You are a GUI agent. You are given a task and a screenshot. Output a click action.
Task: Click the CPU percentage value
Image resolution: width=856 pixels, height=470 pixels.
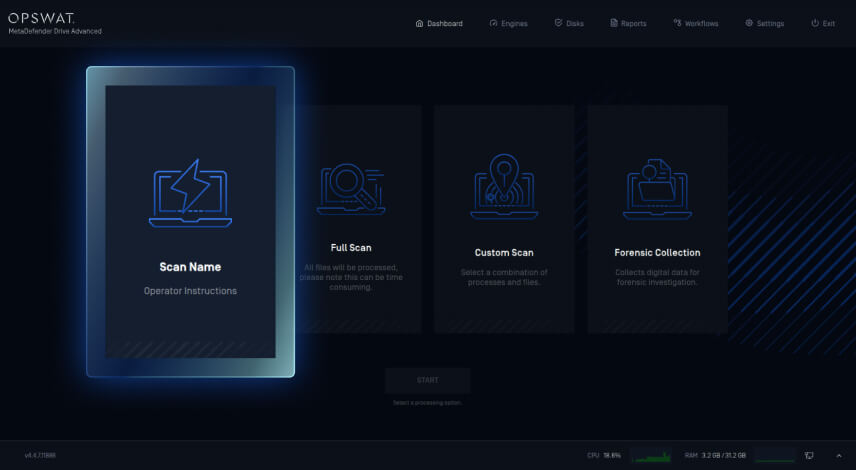tap(612, 455)
